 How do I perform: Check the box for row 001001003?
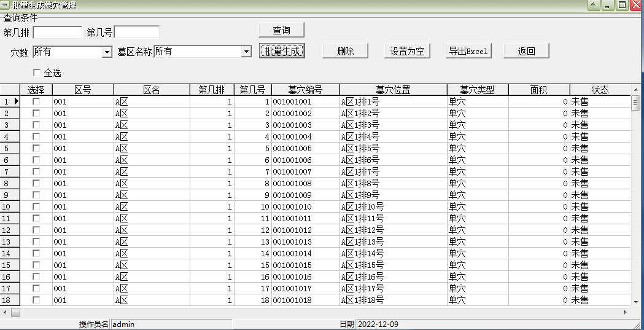(x=37, y=125)
